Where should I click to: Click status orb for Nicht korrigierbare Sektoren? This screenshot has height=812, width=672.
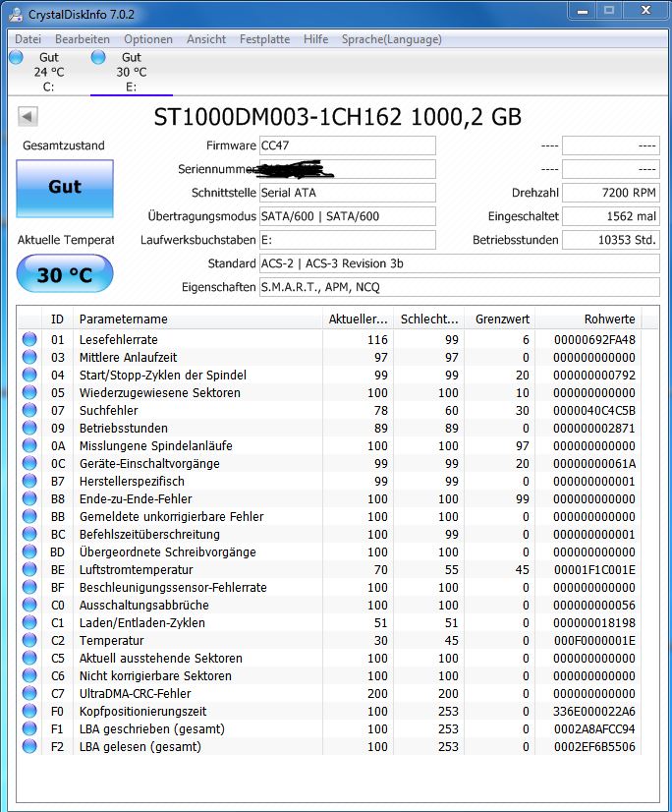tap(29, 675)
